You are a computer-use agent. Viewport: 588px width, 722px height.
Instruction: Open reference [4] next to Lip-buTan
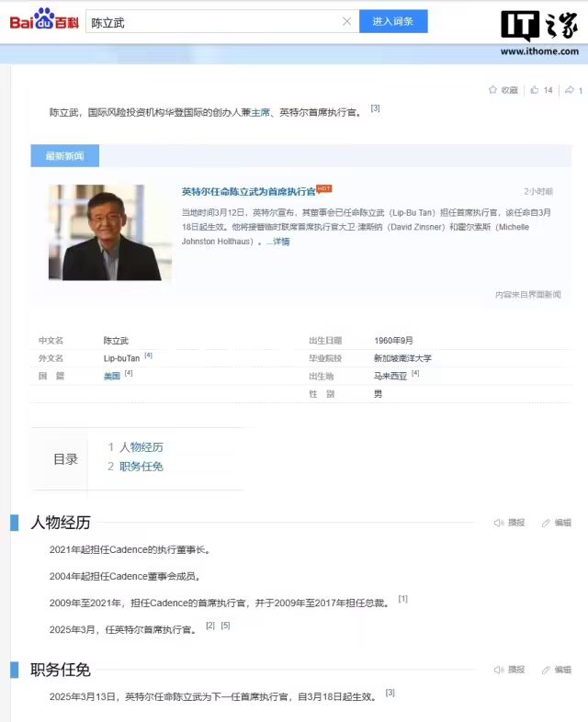point(148,355)
